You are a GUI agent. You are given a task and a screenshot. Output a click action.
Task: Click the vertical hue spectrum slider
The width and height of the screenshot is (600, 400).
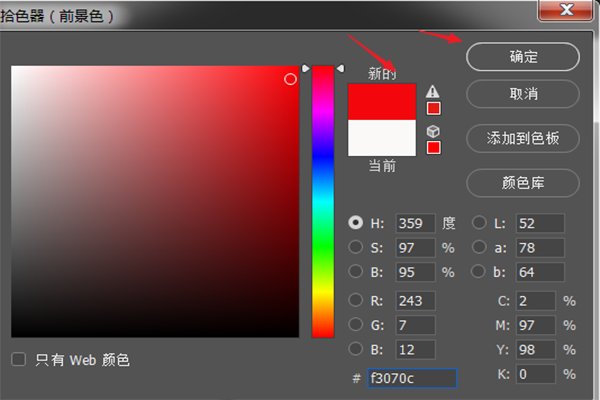click(323, 202)
